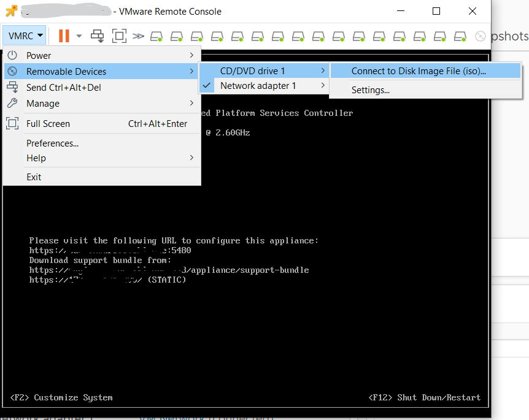Open the VMRC menu button
Viewport: 529px width, 420px height.
point(25,36)
